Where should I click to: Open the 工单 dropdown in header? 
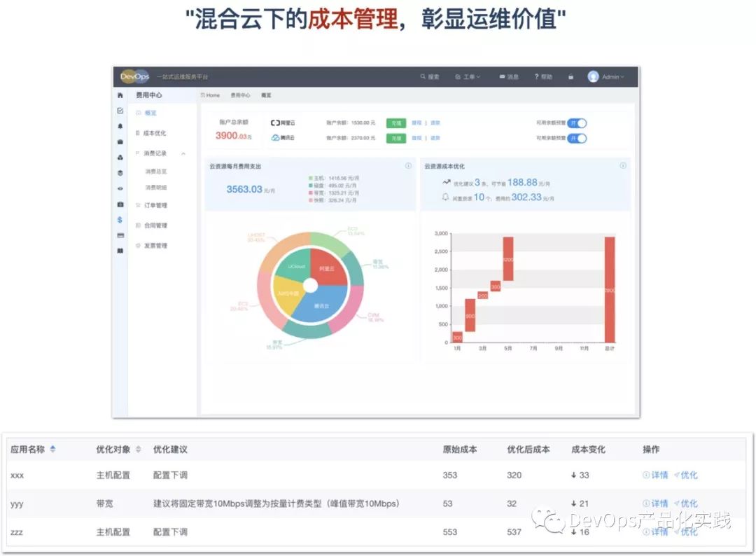(x=468, y=76)
